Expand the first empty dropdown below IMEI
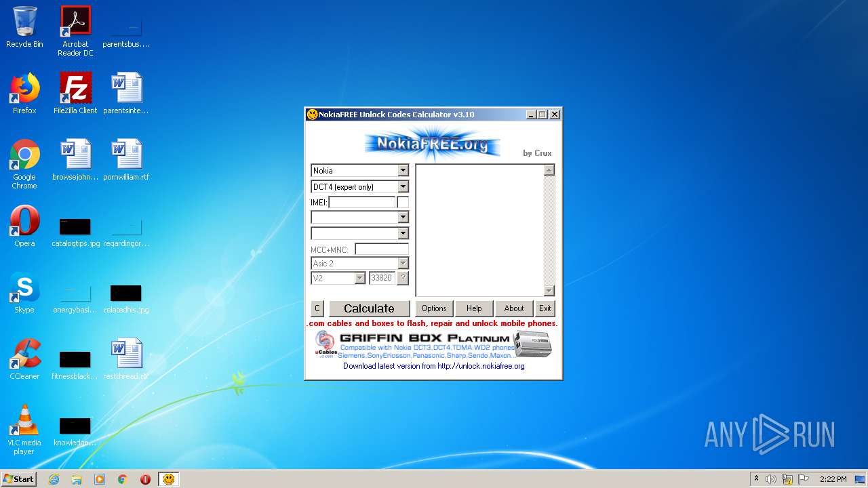The height and width of the screenshot is (488, 868). pos(403,217)
